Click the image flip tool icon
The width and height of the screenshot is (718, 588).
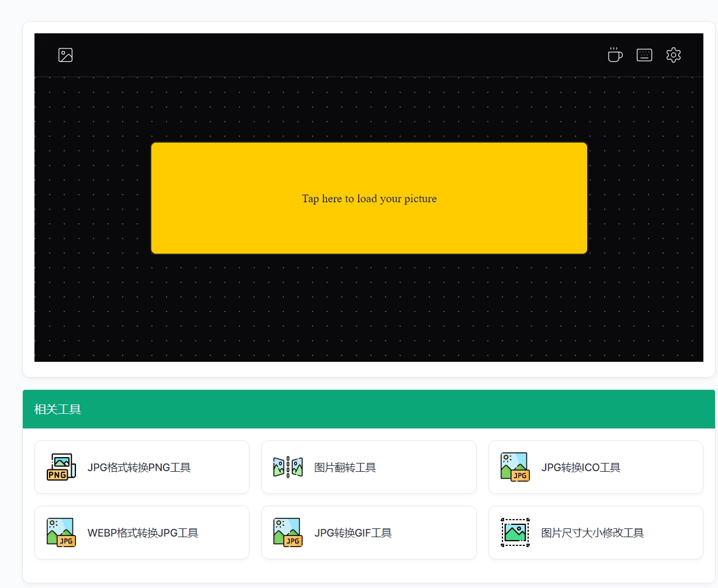click(288, 467)
